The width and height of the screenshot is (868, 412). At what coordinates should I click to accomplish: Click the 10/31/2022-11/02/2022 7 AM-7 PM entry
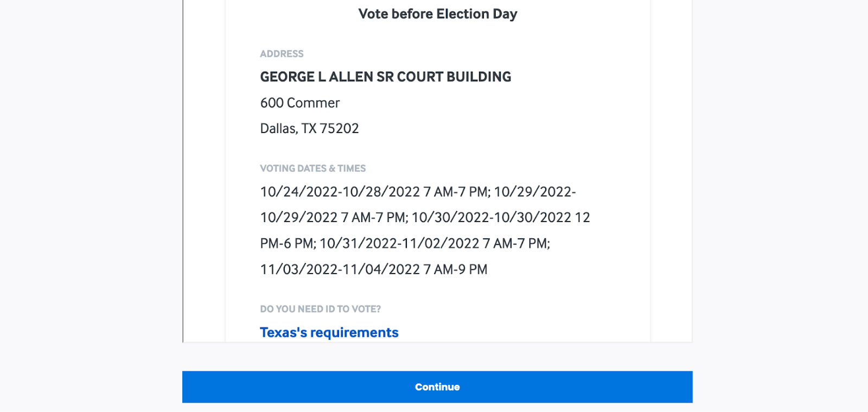pos(434,244)
